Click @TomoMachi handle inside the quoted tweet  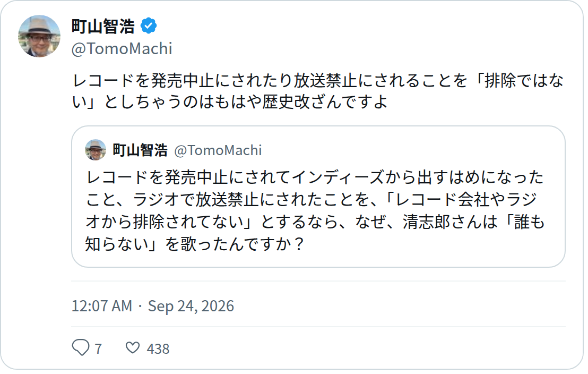click(218, 150)
